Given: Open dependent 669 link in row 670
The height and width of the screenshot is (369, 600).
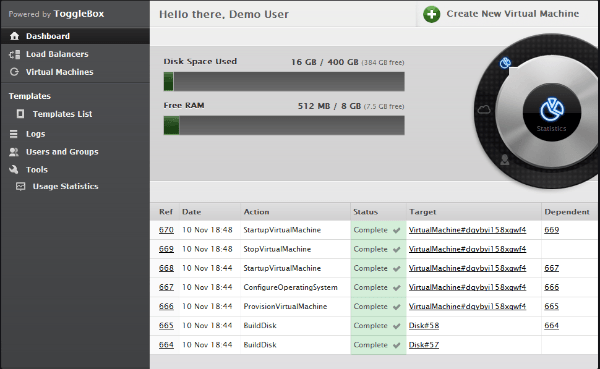Looking at the screenshot, I should (x=551, y=230).
